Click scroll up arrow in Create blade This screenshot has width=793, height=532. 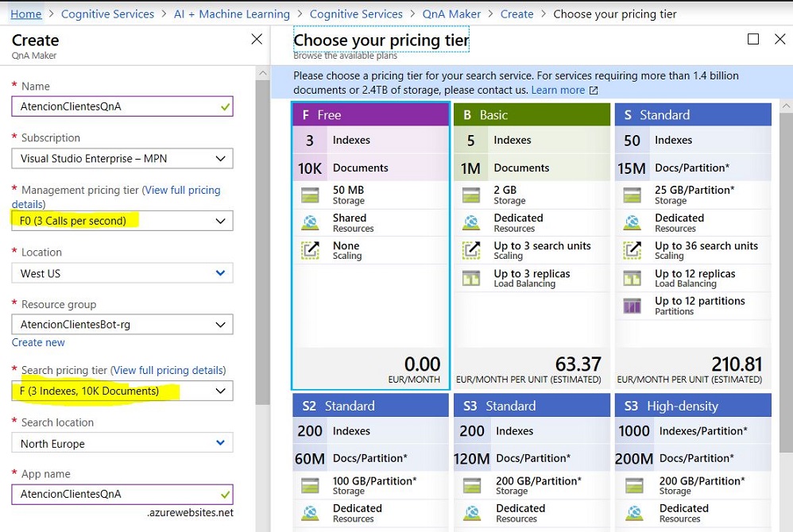click(262, 73)
